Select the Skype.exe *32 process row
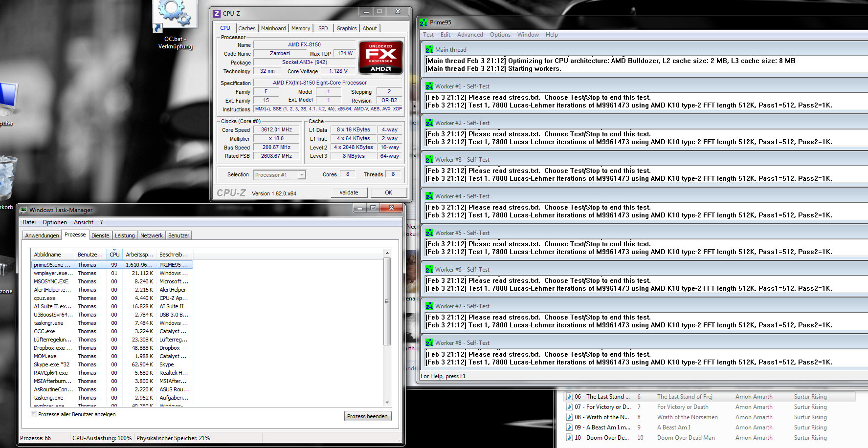Viewport: 868px width, 448px height. pos(112,364)
